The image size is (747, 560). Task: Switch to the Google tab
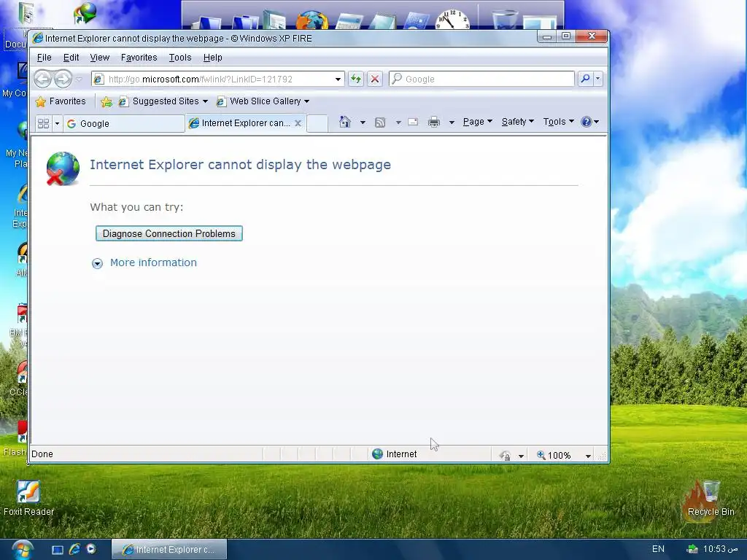tap(124, 124)
